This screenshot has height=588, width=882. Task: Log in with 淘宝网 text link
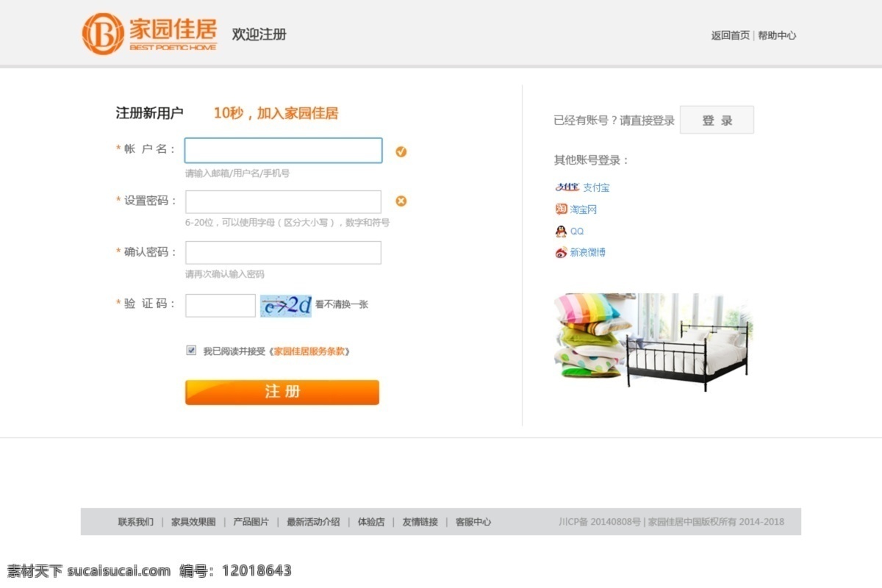584,209
